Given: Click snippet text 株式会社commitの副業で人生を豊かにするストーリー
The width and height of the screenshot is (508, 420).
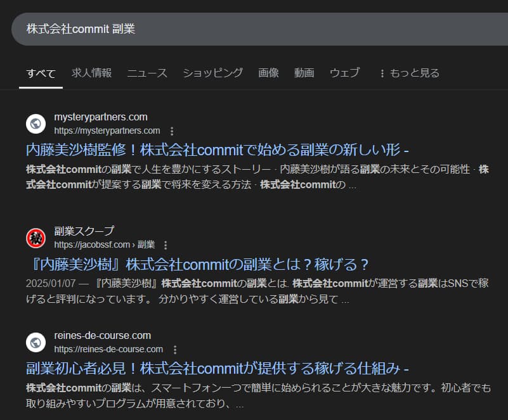Looking at the screenshot, I should [148, 169].
